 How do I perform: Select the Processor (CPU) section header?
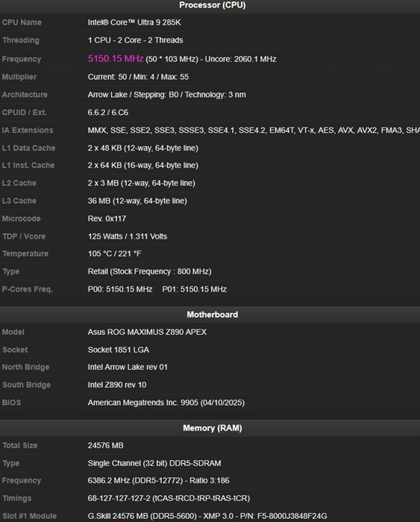(212, 5)
